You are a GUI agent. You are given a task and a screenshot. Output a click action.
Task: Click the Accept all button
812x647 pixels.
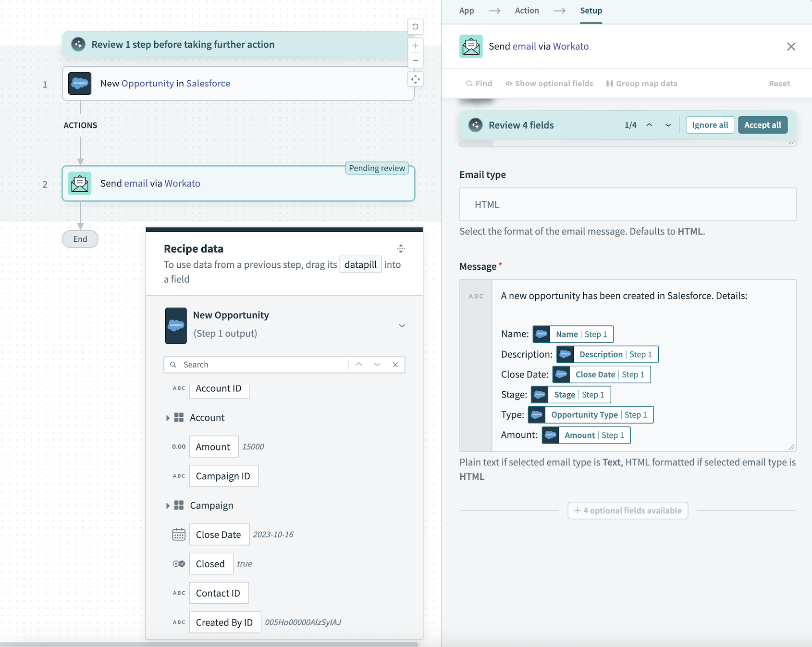pos(763,124)
